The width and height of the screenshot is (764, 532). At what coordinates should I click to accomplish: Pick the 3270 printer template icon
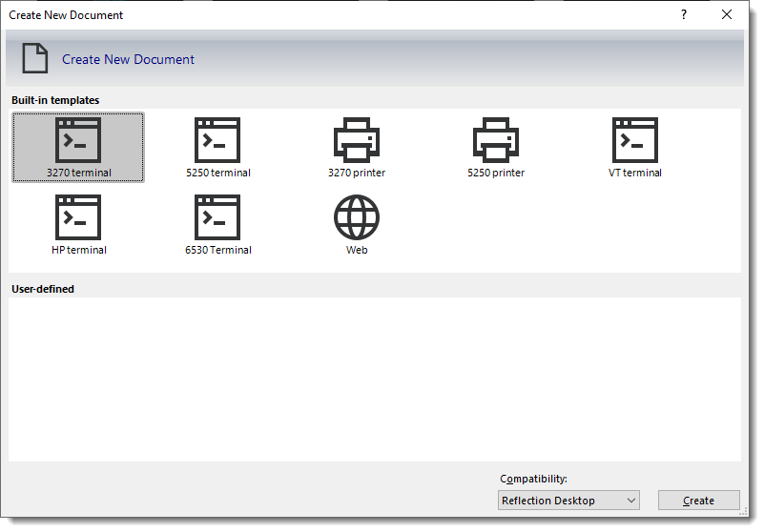pos(357,140)
